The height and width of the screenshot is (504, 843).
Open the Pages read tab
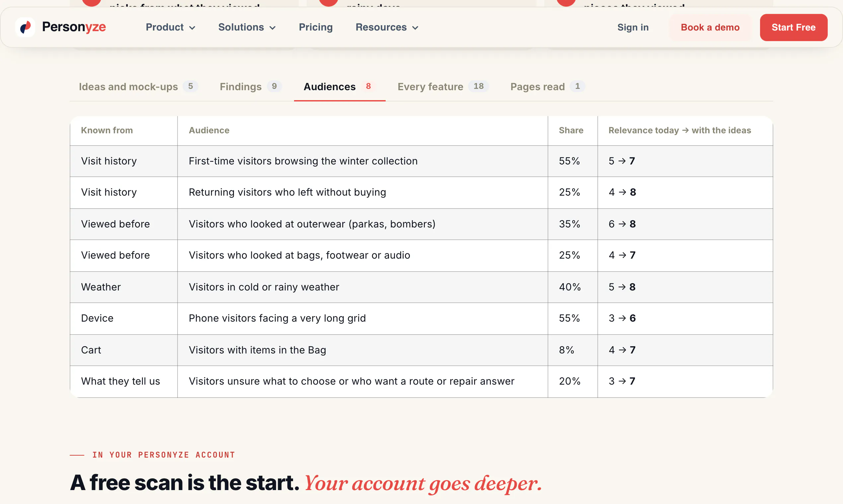(x=548, y=87)
